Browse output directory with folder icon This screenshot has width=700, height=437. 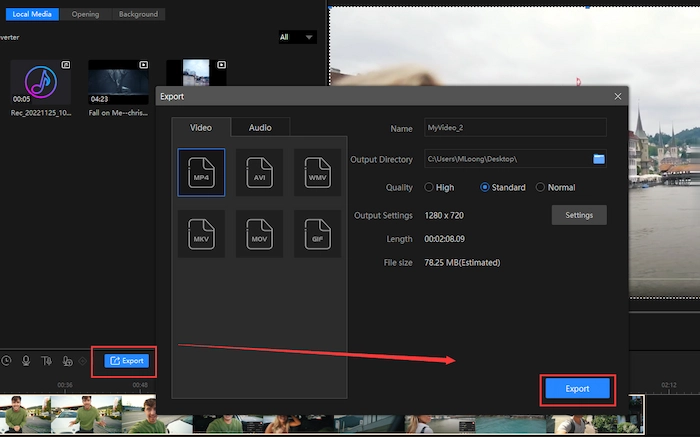tap(599, 158)
